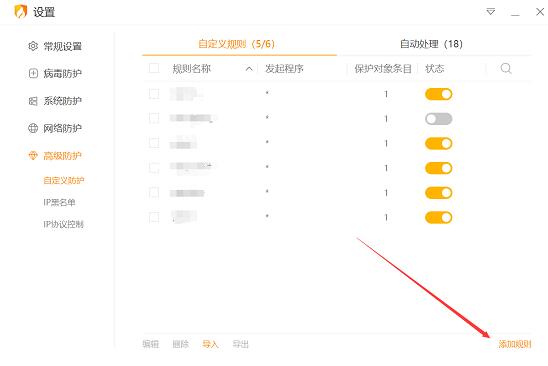The image size is (548, 366).
Task: Disable the third rule's status switch
Action: click(439, 143)
